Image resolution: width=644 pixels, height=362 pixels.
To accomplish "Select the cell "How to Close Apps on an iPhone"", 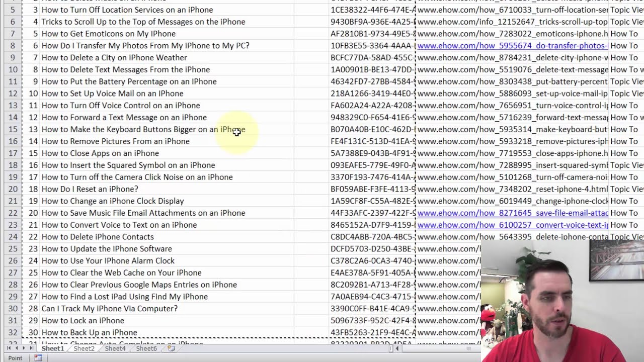I will point(100,153).
